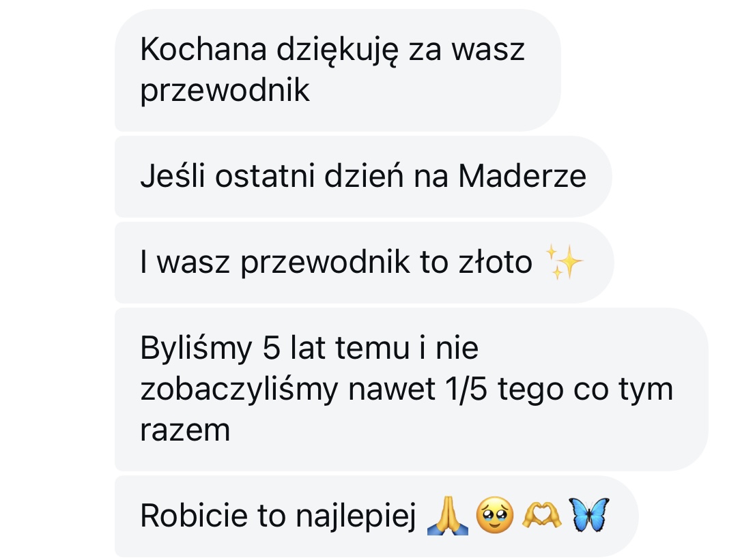
Task: Select the 'Byliśmy 5 lat temu' message bubble
Action: pyautogui.click(x=411, y=389)
